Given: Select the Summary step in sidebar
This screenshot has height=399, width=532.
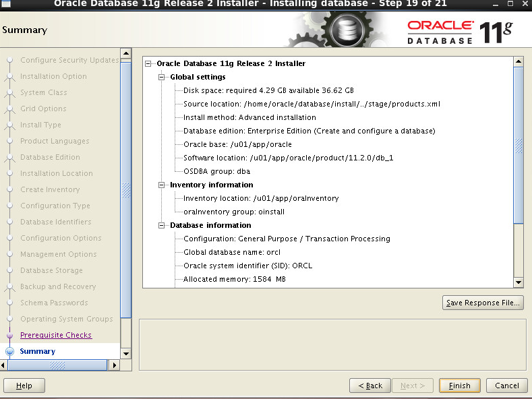Looking at the screenshot, I should [x=37, y=351].
